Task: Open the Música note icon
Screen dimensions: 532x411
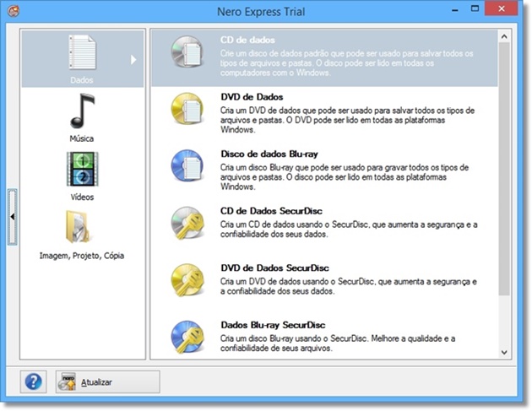Action: click(83, 111)
